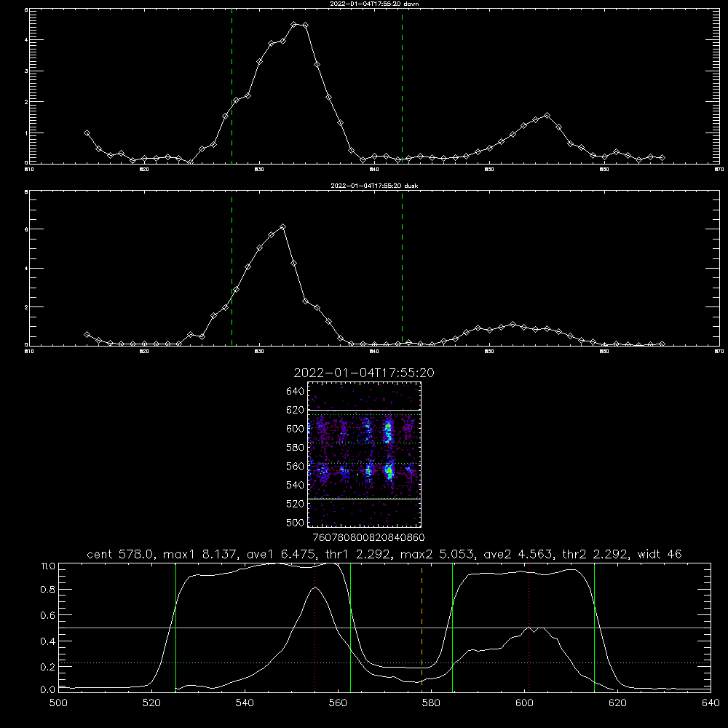This screenshot has width=728, height=728.
Task: Click the first diamond marker of the dusk curve
Action: 87,334
